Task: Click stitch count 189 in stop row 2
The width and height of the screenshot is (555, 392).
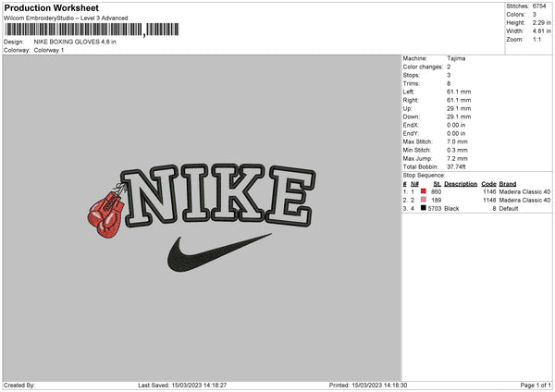Action: point(437,201)
